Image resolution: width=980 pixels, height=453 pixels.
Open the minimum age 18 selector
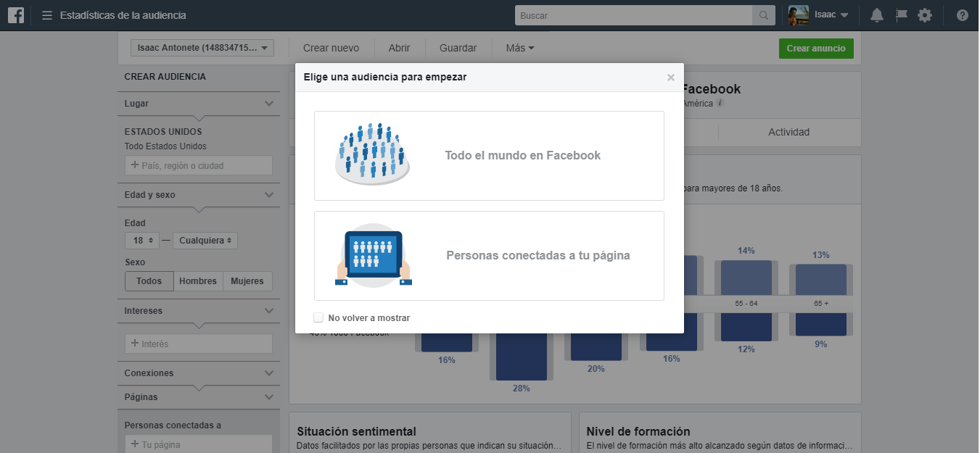142,241
